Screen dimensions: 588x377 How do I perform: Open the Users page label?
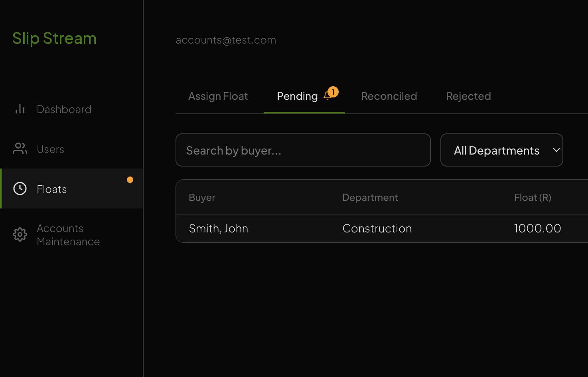(50, 149)
